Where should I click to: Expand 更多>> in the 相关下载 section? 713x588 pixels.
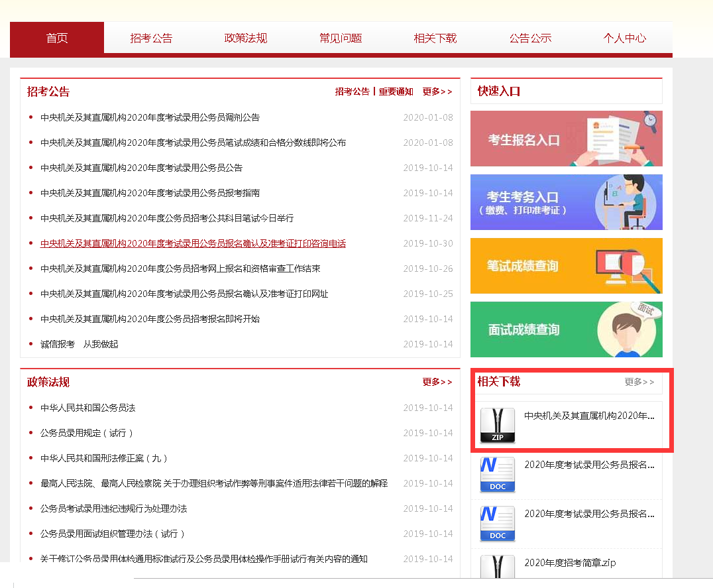[x=639, y=382]
